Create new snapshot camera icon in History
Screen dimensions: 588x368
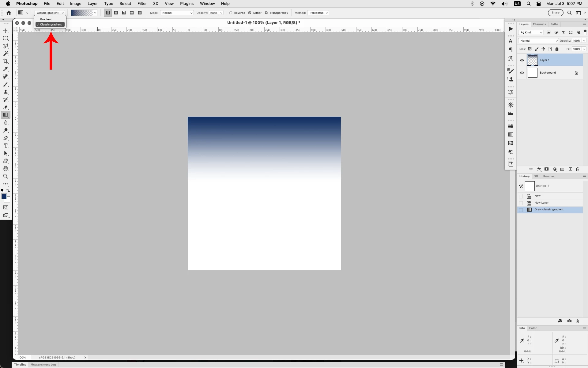pos(569,321)
